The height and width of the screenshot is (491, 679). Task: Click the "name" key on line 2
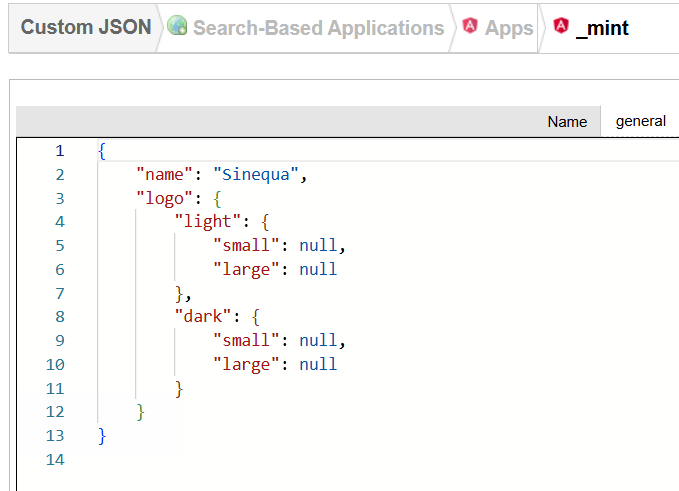pos(164,174)
